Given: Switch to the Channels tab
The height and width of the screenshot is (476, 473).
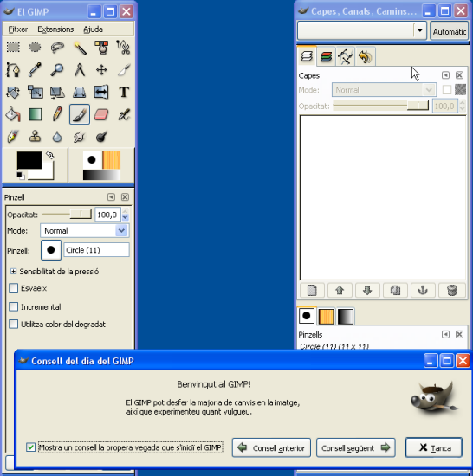Looking at the screenshot, I should (x=326, y=56).
